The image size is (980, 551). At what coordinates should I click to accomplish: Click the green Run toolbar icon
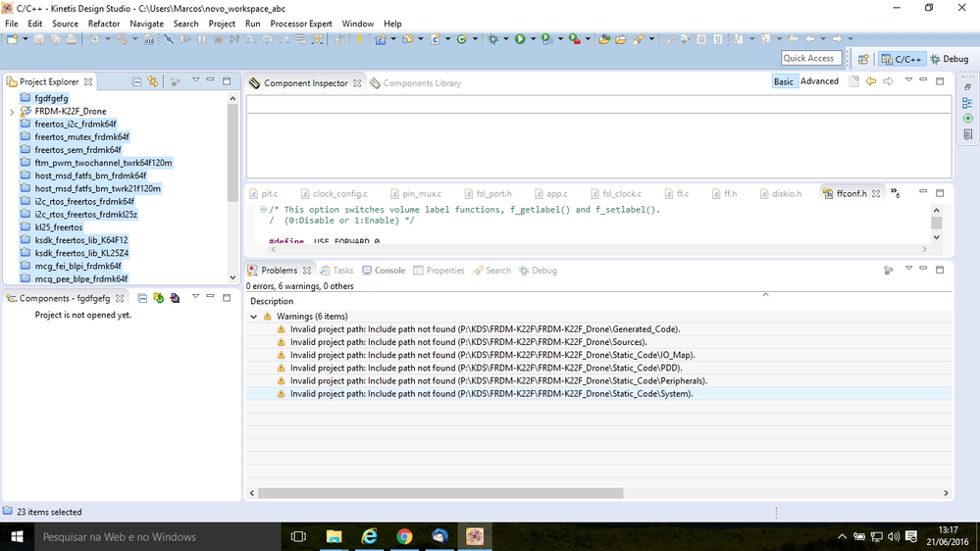[520, 39]
